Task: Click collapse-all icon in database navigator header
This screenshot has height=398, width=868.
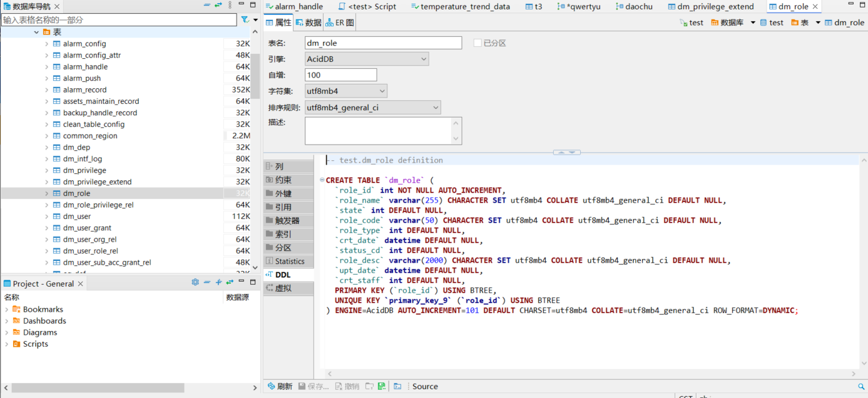Action: coord(207,6)
